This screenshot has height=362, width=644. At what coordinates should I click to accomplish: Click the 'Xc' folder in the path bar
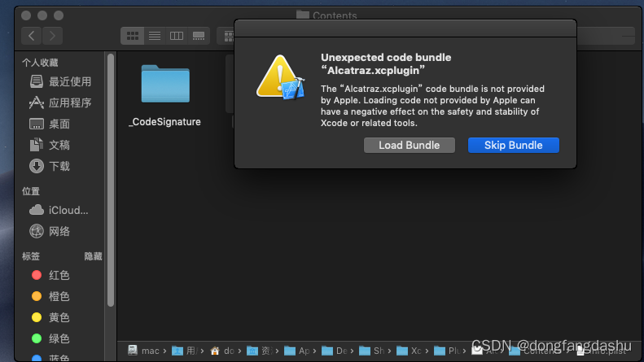pyautogui.click(x=409, y=351)
